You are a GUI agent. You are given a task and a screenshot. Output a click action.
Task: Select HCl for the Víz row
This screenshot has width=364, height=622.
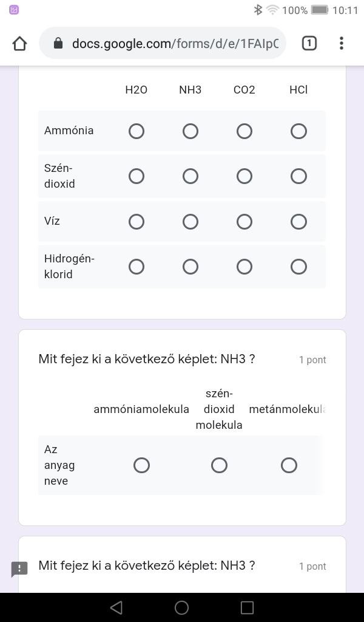click(298, 222)
